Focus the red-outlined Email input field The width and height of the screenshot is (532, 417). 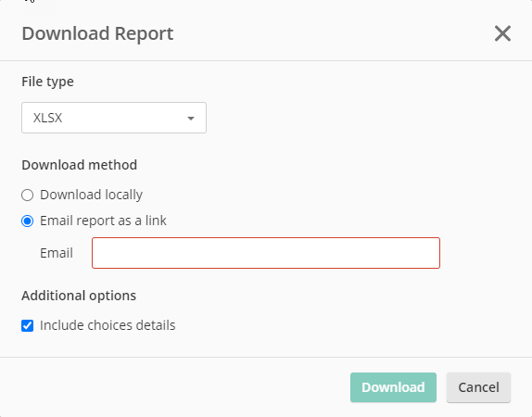(x=266, y=253)
